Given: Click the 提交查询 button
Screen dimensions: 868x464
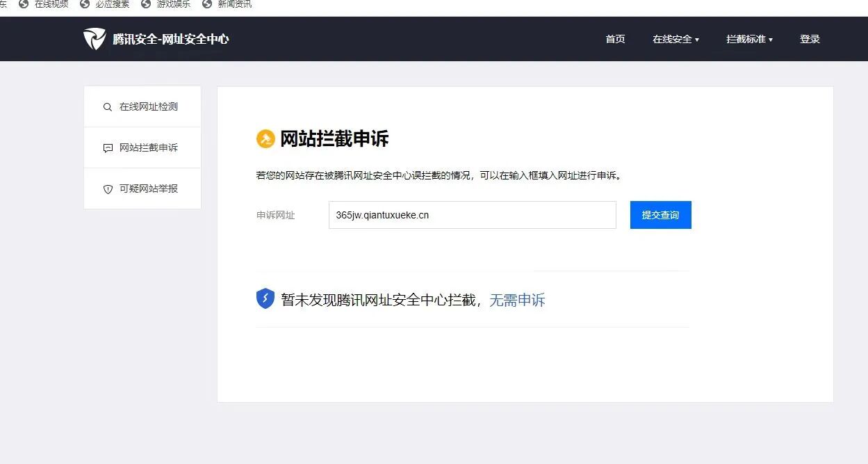Looking at the screenshot, I should click(661, 215).
